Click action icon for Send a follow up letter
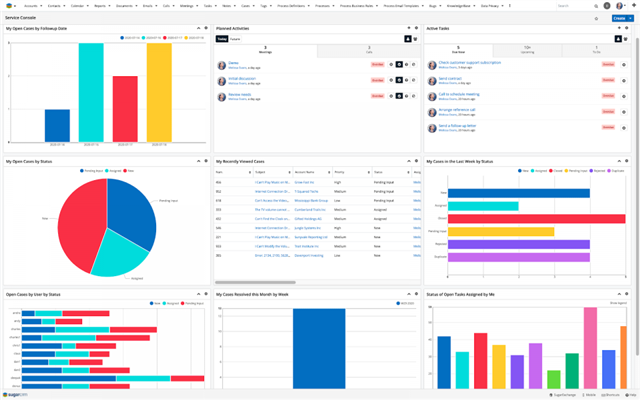 tap(624, 128)
